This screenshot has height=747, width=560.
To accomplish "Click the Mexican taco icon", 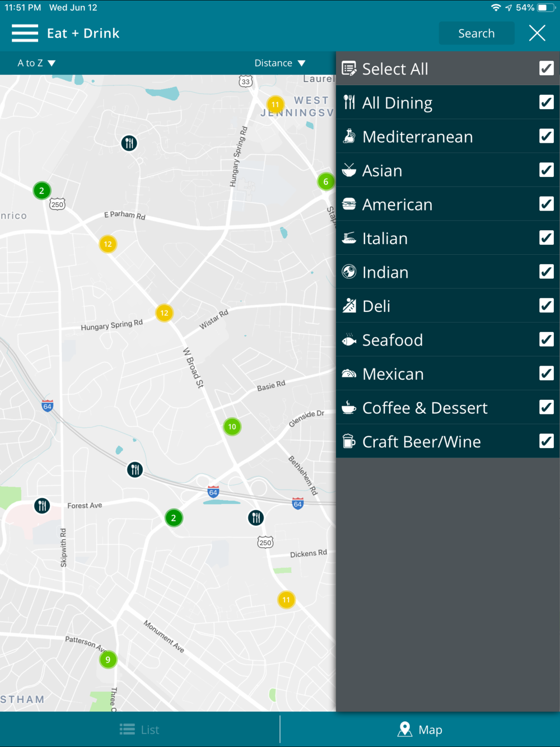I will pos(349,373).
